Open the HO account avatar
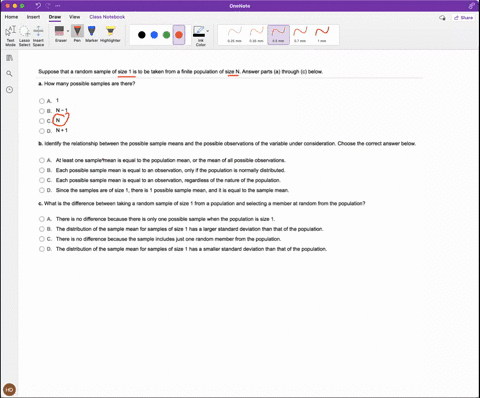This screenshot has height=398, width=480. (x=9, y=389)
